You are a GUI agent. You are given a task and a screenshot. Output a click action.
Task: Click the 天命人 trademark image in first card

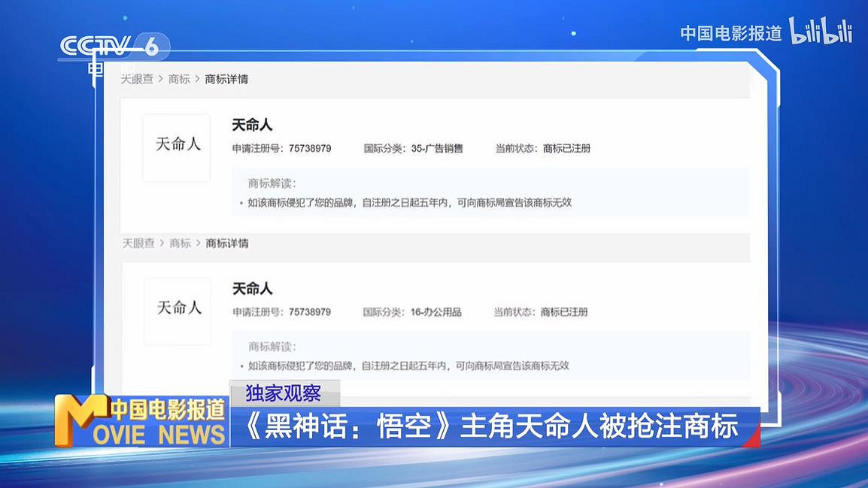tap(176, 147)
